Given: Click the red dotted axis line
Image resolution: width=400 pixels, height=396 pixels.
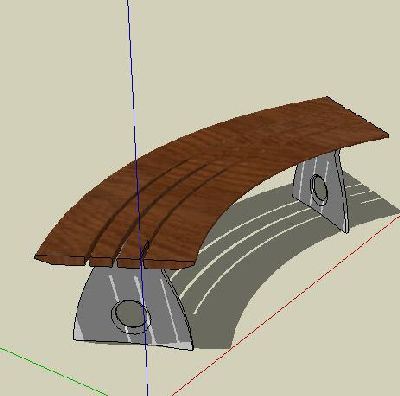Looking at the screenshot, I should point(287,303).
